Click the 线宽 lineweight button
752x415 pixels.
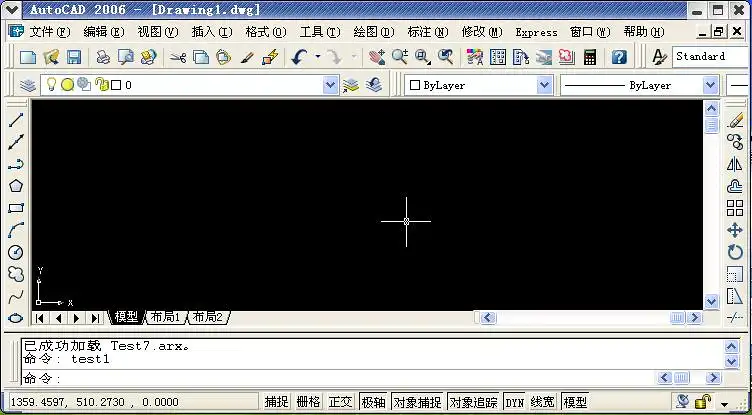[x=543, y=402]
